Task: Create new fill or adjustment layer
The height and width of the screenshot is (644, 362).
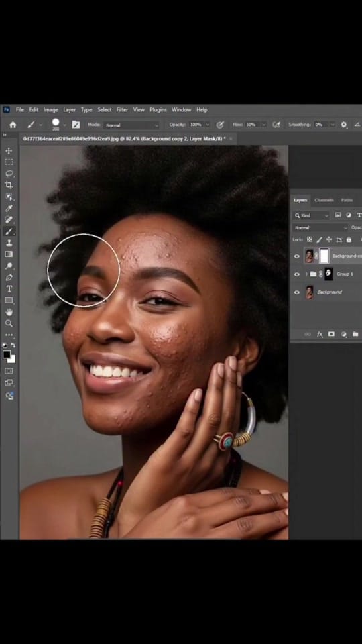Action: [343, 334]
